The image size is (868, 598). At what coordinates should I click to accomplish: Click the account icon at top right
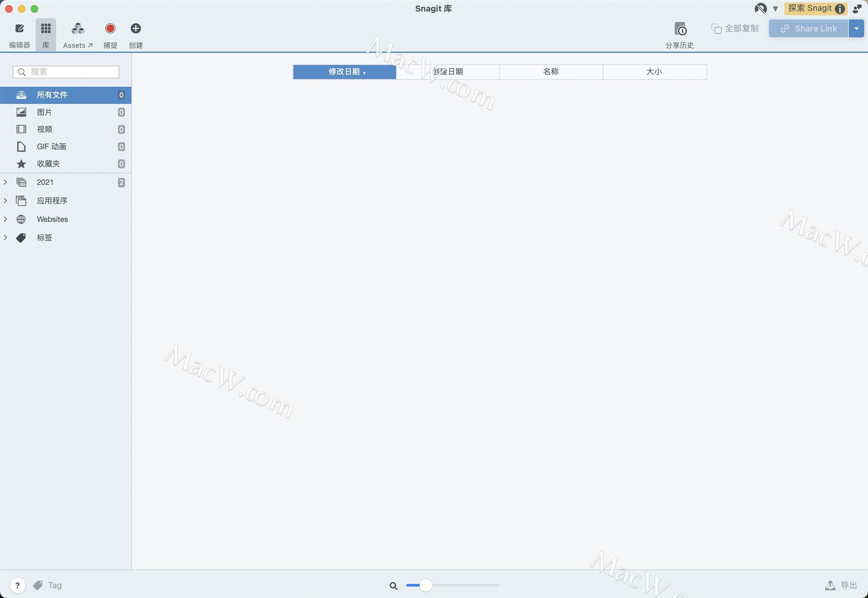[857, 9]
